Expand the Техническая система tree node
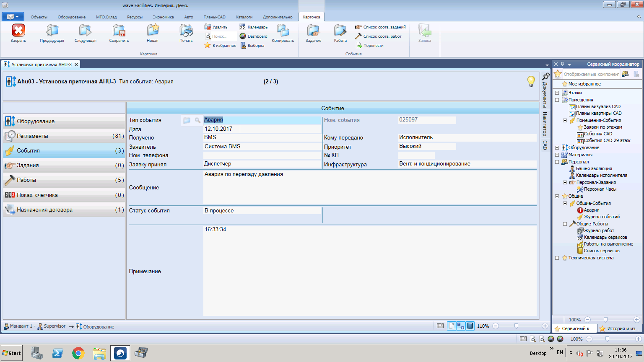The width and height of the screenshot is (644, 362). (x=557, y=258)
